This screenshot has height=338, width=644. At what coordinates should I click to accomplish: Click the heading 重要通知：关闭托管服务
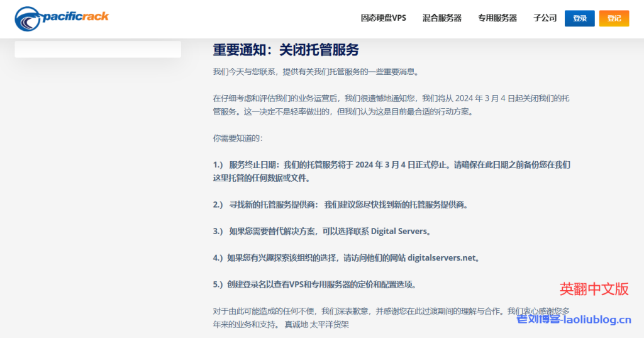[x=286, y=50]
